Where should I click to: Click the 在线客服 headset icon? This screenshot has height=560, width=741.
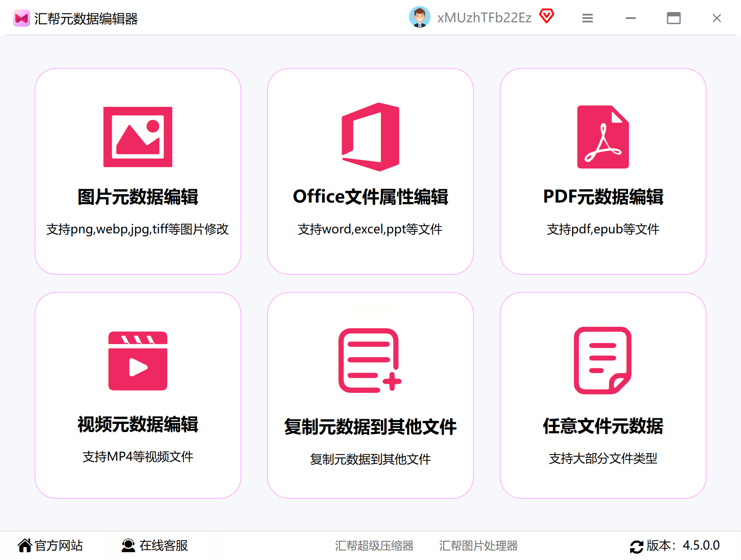[x=128, y=545]
